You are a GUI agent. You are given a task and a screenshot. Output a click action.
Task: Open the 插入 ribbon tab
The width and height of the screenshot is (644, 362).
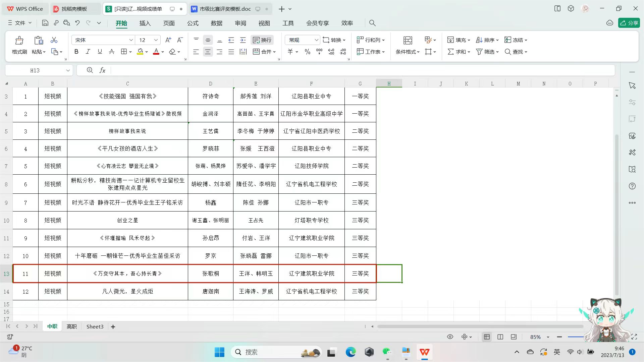click(x=145, y=23)
